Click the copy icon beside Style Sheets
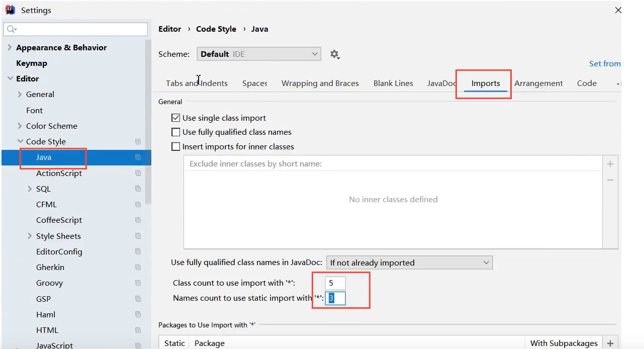The image size is (644, 349). pos(138,236)
